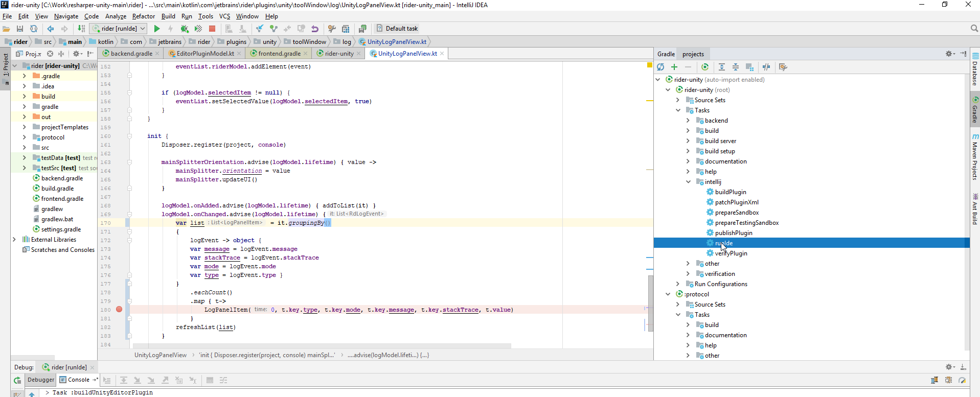Expand the backend tasks group in Gradle
This screenshot has height=397, width=980.
(688, 121)
